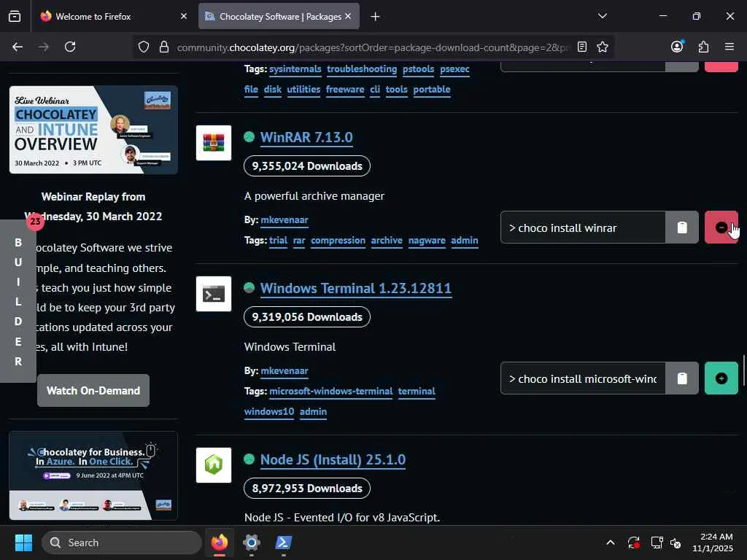Open the sysinternals tag

tap(295, 69)
